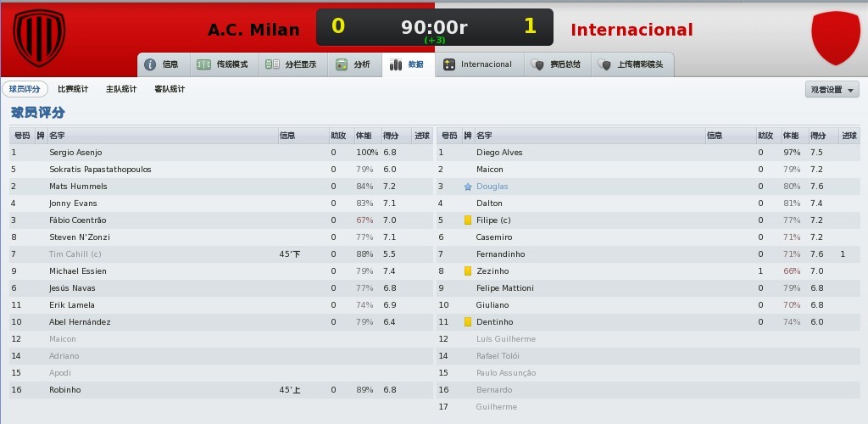
Task: Sort Milan table by 得分 column header
Action: 391,136
